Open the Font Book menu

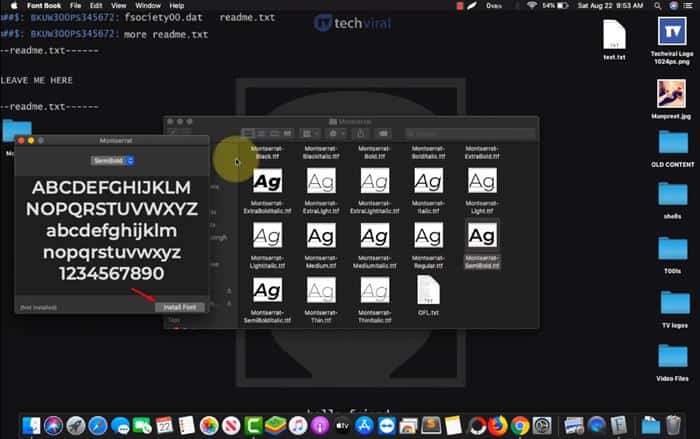coord(44,5)
